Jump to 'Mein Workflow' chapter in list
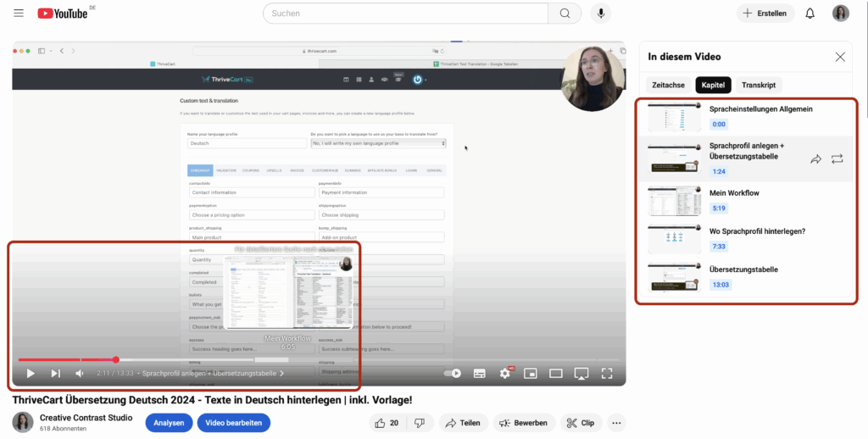Viewport: 868px width, 439px height. coord(745,200)
